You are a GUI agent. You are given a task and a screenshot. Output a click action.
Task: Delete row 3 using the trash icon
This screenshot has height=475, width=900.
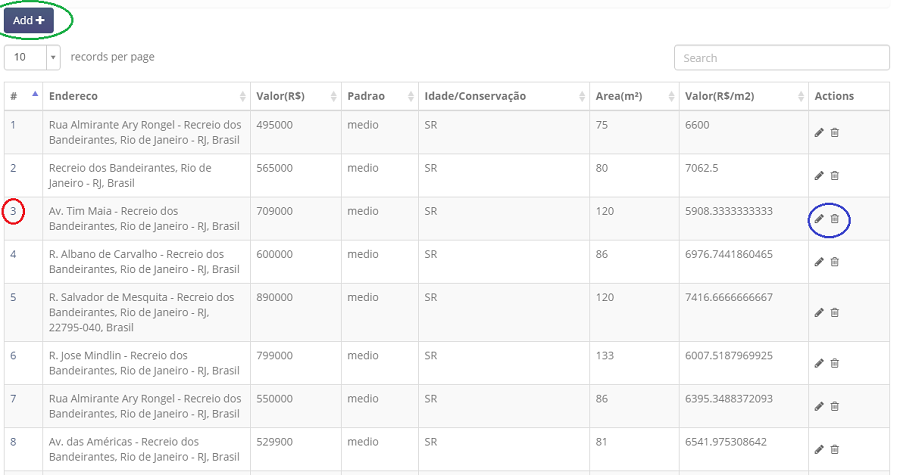835,219
